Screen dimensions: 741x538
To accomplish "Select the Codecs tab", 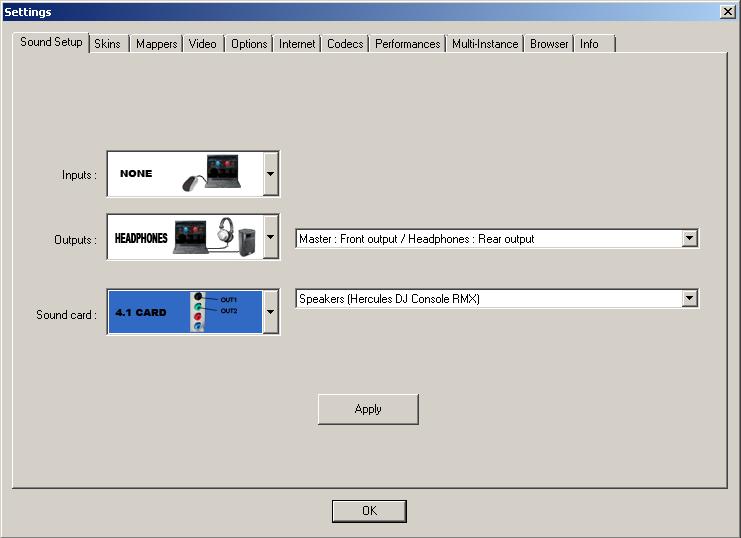I will pyautogui.click(x=345, y=44).
